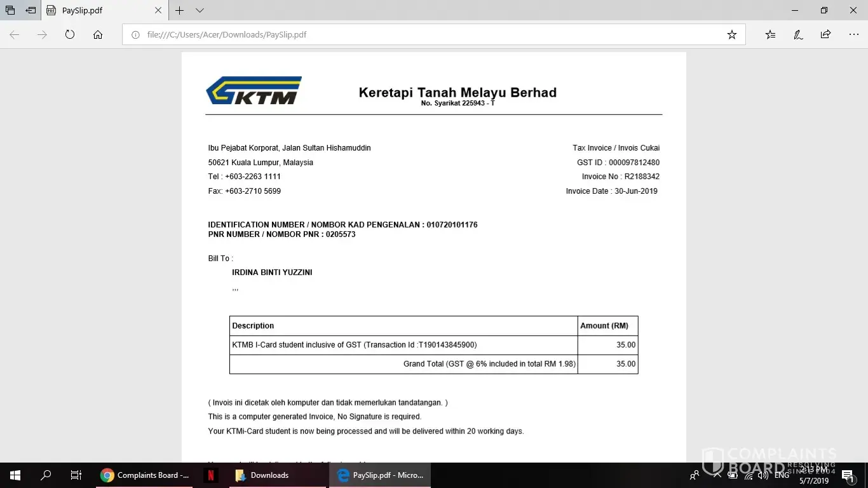Open the Favorites hub
The image size is (868, 488).
click(770, 34)
